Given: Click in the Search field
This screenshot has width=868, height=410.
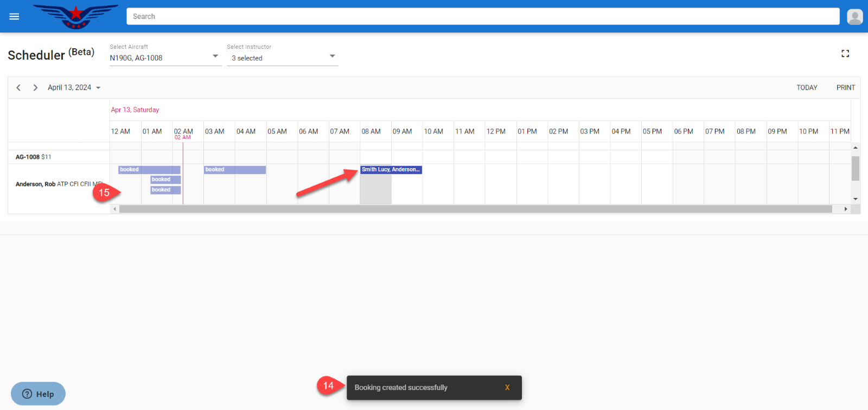Looking at the screenshot, I should 483,16.
